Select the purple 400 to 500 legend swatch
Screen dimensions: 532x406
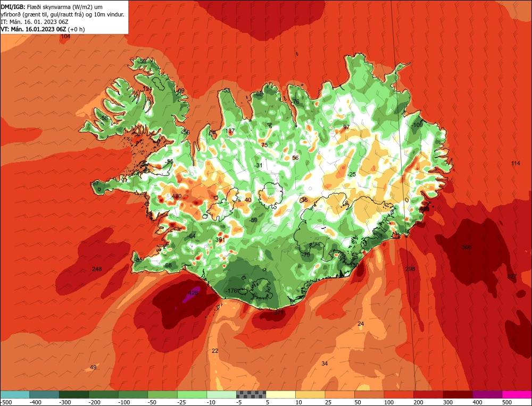487,394
